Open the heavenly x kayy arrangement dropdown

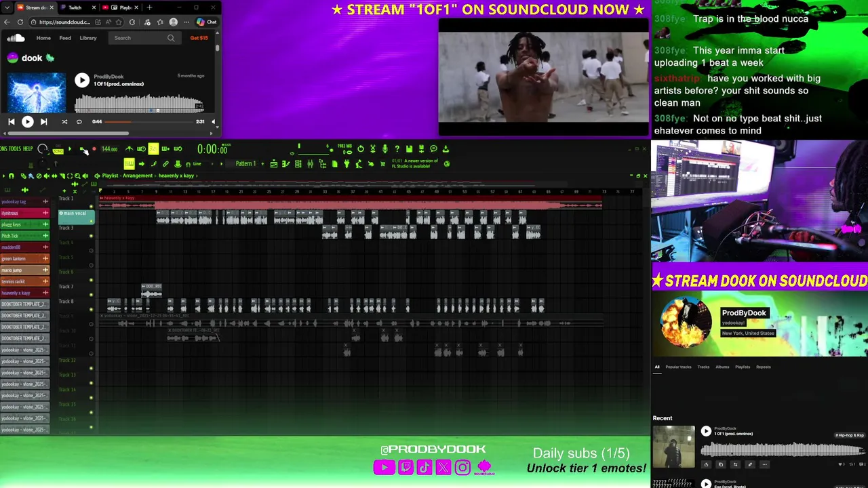tap(176, 176)
